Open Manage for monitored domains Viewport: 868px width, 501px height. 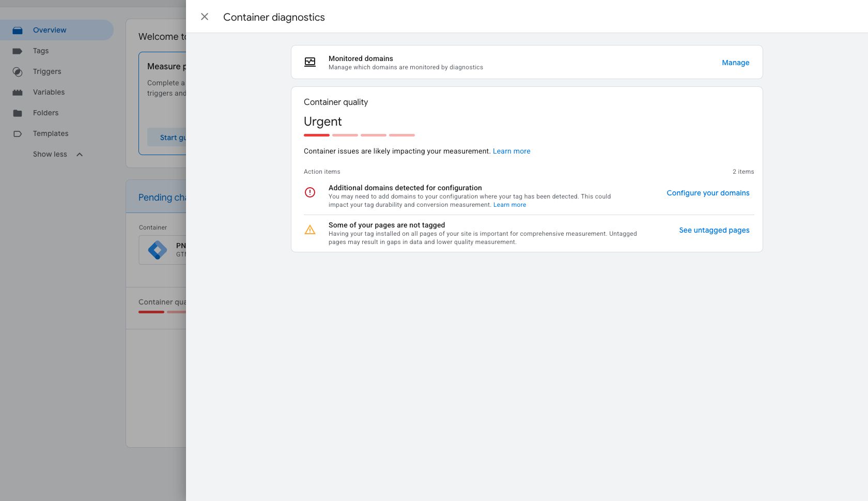(x=736, y=63)
